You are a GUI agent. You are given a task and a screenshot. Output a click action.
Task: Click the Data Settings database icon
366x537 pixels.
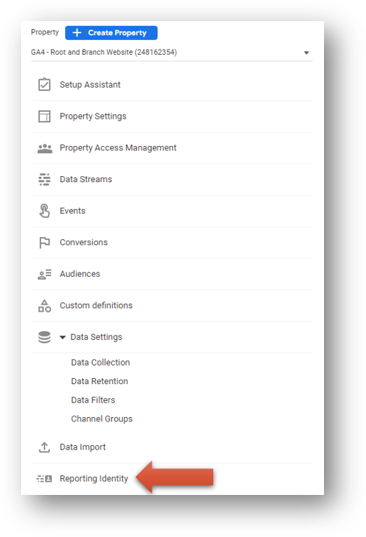pyautogui.click(x=44, y=337)
